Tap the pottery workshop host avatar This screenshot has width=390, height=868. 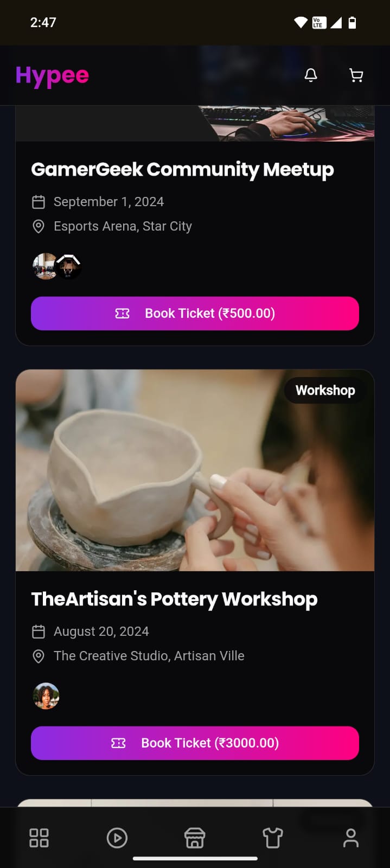click(x=46, y=696)
